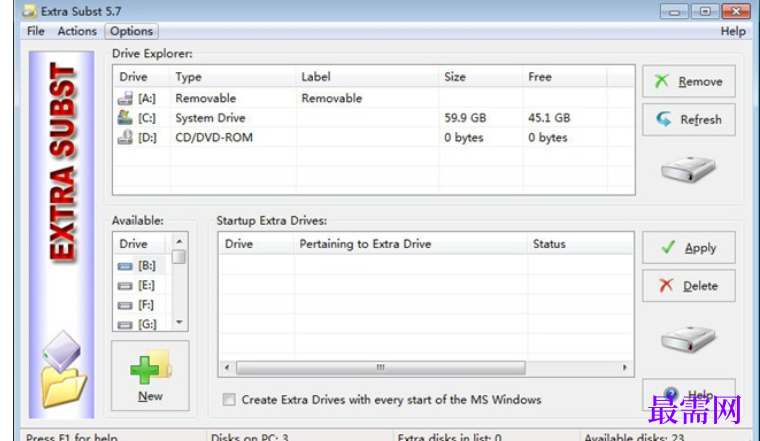The height and width of the screenshot is (441, 760).
Task: Click the New extra drive button
Action: [150, 376]
